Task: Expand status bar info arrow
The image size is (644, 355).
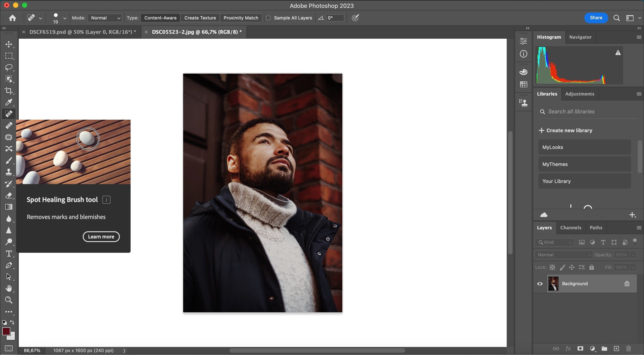Action: [x=124, y=351]
